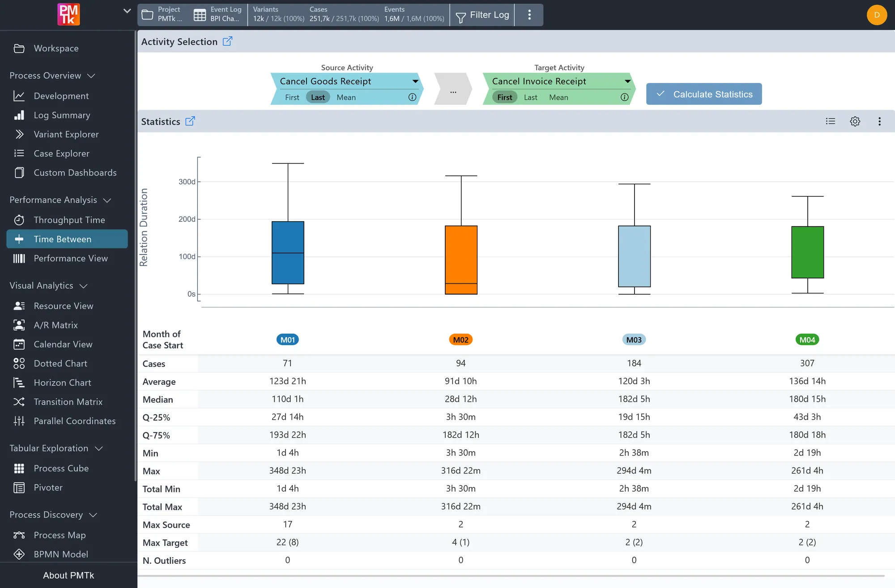The width and height of the screenshot is (895, 588).
Task: Click the Transition Matrix icon
Action: tap(19, 402)
